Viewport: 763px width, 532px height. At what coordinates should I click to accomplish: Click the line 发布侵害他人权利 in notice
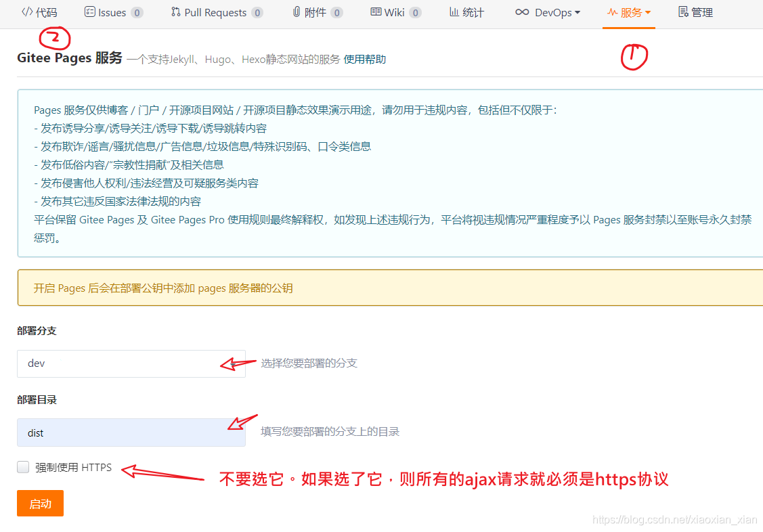pyautogui.click(x=146, y=183)
